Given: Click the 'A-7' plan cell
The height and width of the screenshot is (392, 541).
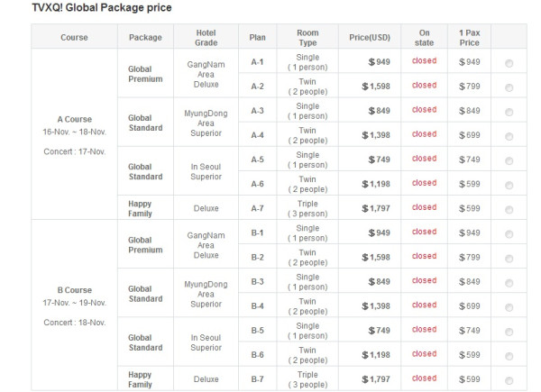Looking at the screenshot, I should [257, 208].
